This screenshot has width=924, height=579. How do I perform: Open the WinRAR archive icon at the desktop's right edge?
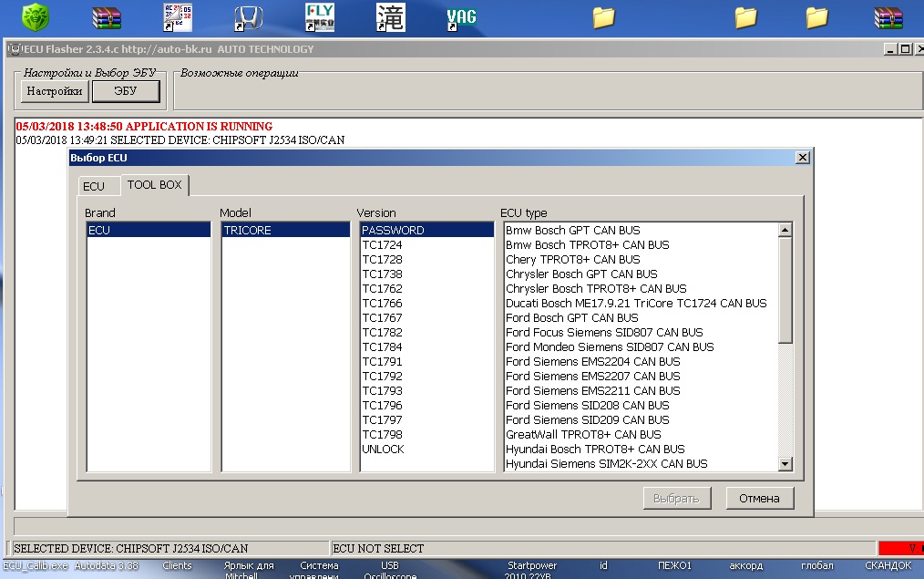[888, 17]
